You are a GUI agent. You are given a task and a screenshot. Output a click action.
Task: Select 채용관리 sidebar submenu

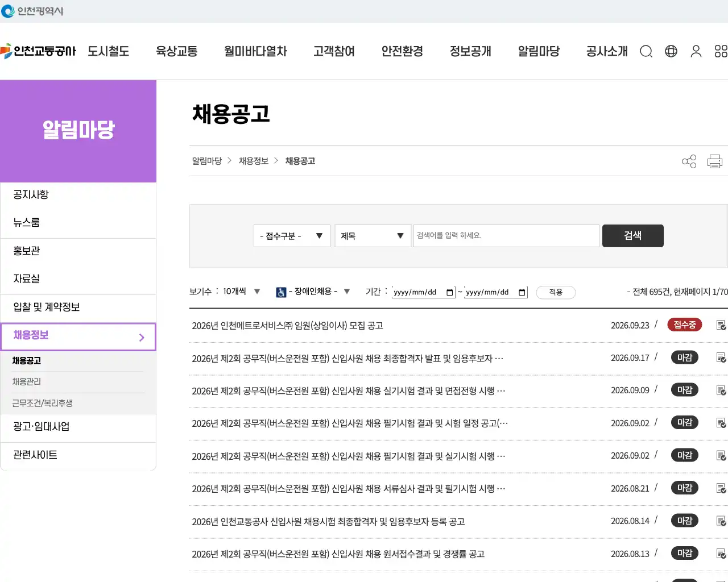point(27,382)
